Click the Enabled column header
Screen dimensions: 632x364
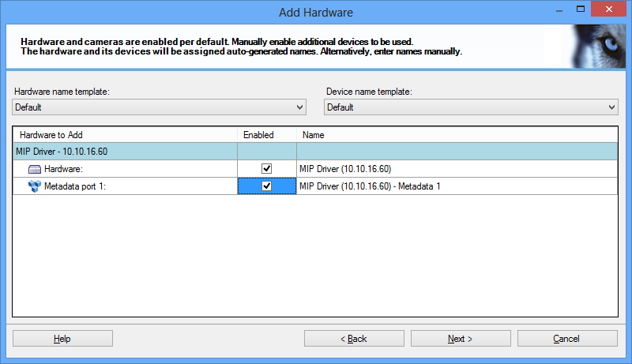tap(267, 135)
